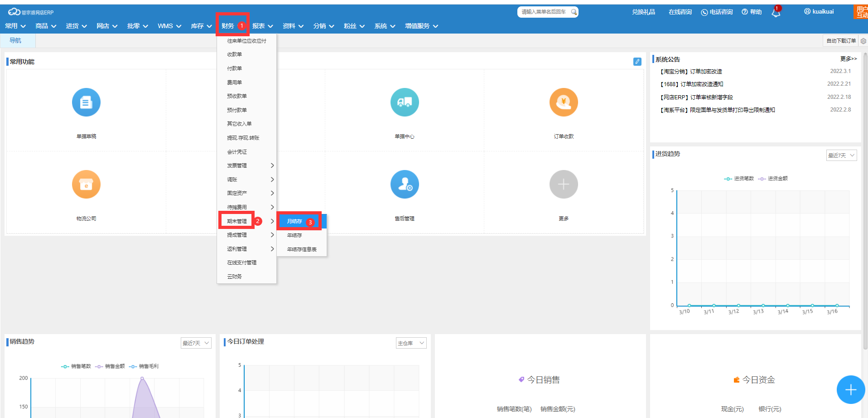Image resolution: width=868 pixels, height=418 pixels.
Task: Click the menu name search input field
Action: coord(544,12)
